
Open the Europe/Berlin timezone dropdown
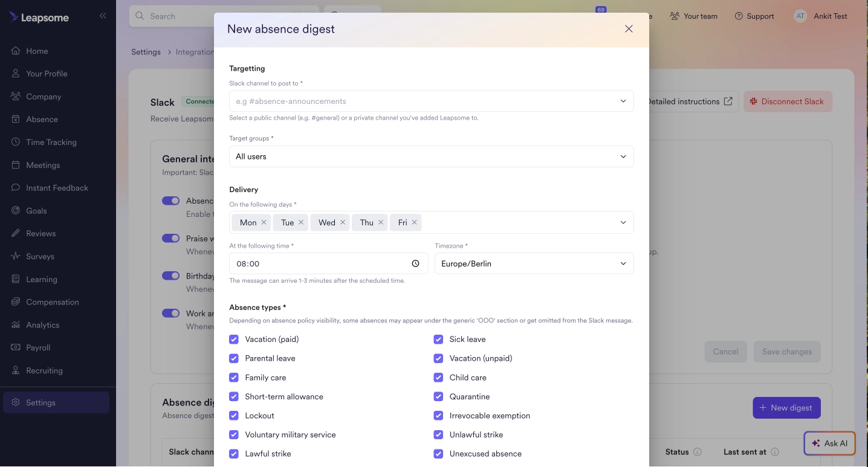(x=534, y=263)
